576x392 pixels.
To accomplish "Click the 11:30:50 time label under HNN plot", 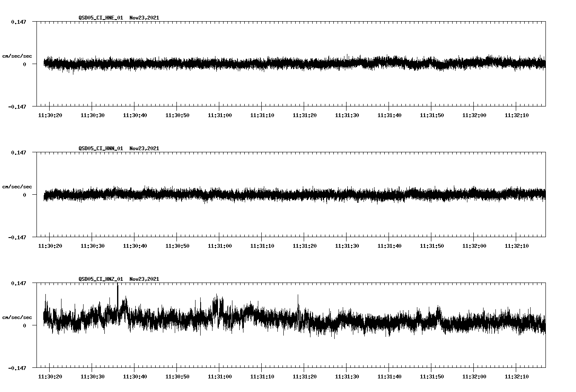I will (x=177, y=246).
